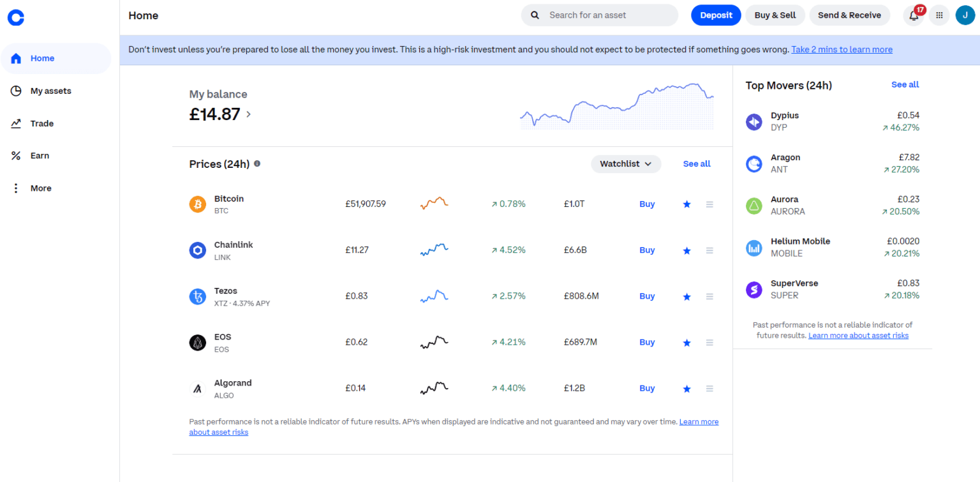This screenshot has height=482, width=980.
Task: Click the Algorand coin icon
Action: (198, 388)
